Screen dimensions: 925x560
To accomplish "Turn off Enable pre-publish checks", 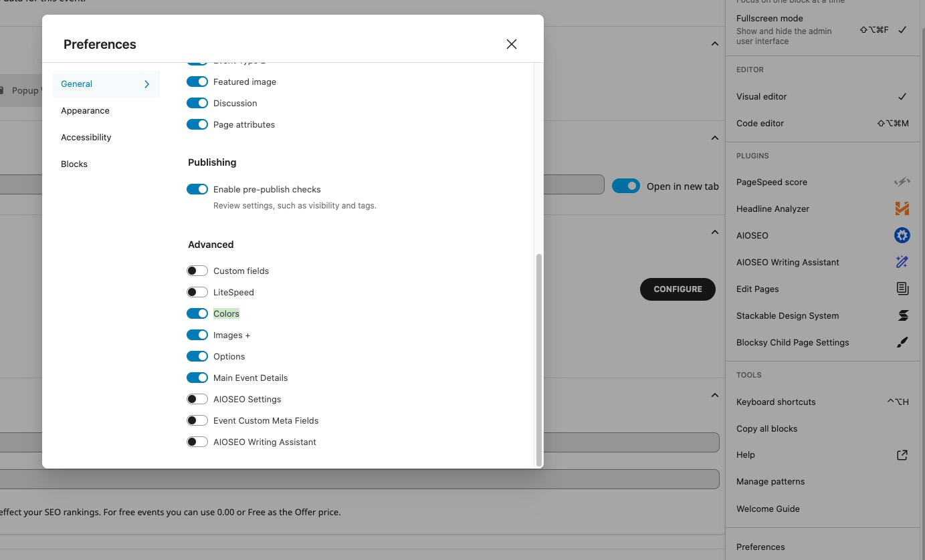I will [x=197, y=189].
